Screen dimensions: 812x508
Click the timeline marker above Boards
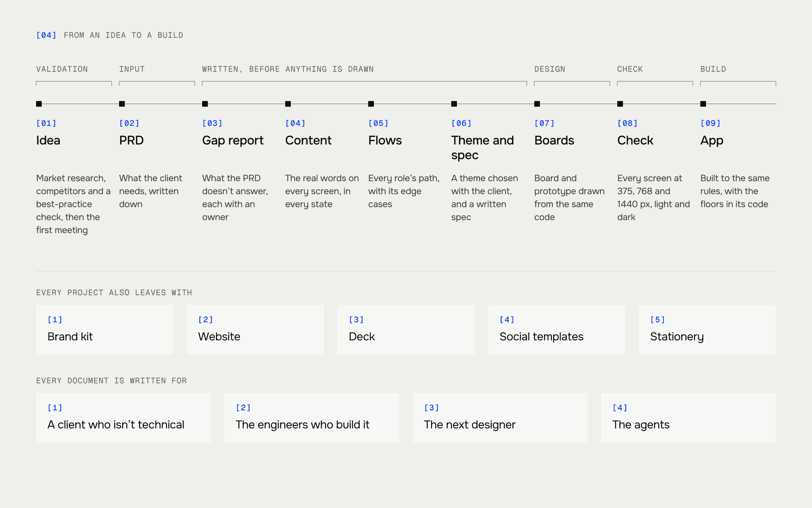click(537, 104)
